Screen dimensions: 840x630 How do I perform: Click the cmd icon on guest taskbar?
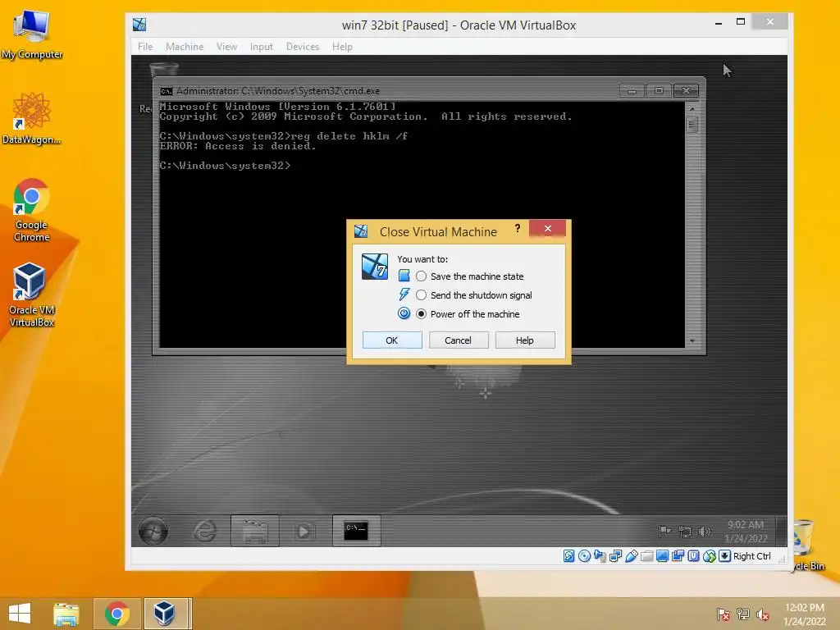pyautogui.click(x=357, y=531)
